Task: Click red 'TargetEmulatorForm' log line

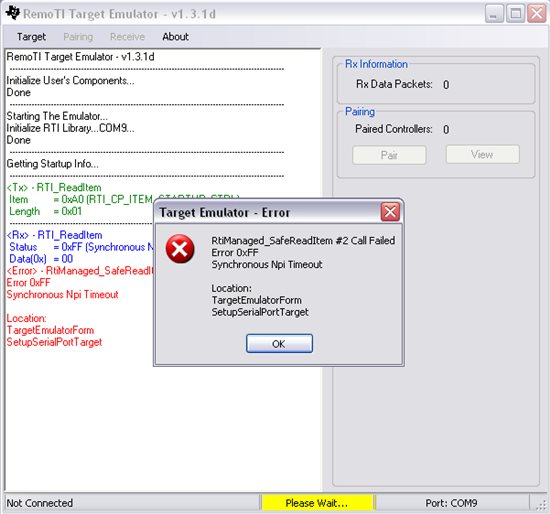Action: point(50,330)
